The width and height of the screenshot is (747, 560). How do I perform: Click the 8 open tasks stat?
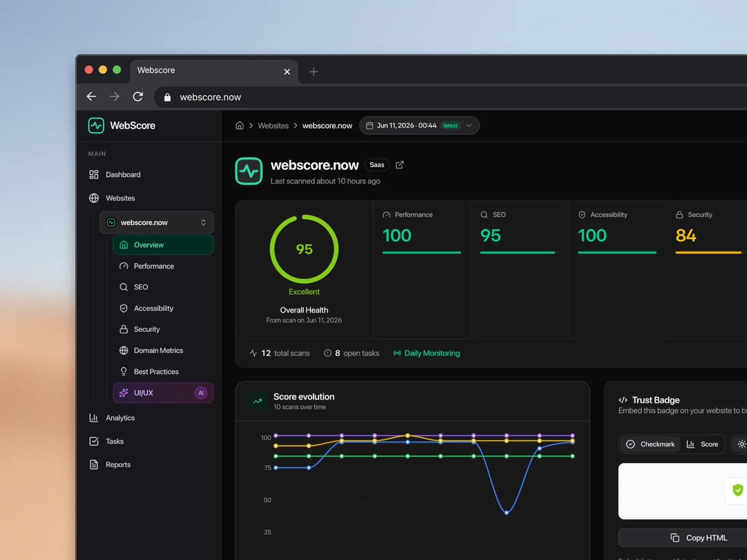[351, 353]
